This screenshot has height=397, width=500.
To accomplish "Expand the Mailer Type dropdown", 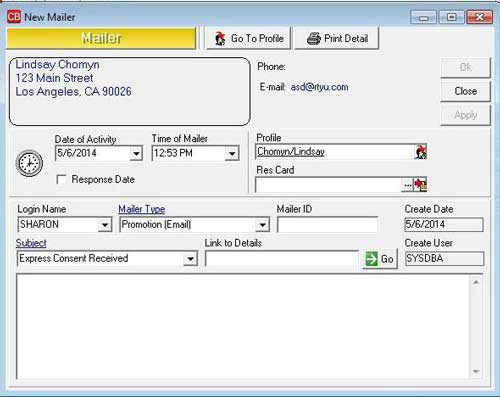I will point(262,225).
